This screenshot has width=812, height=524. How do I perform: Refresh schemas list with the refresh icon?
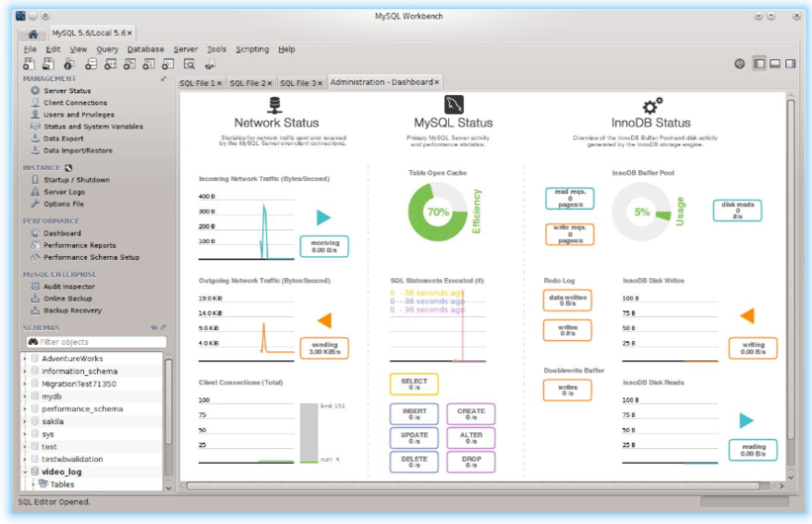[153, 327]
